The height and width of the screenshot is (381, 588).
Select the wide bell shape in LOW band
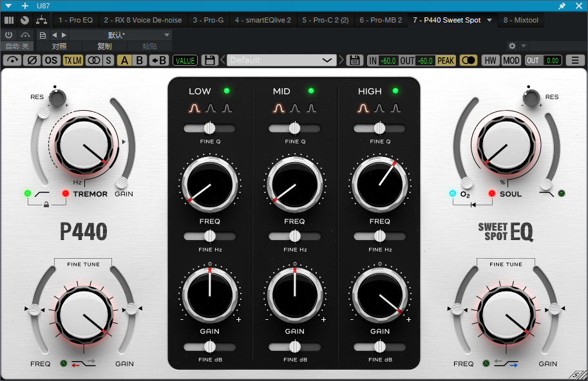(194, 108)
